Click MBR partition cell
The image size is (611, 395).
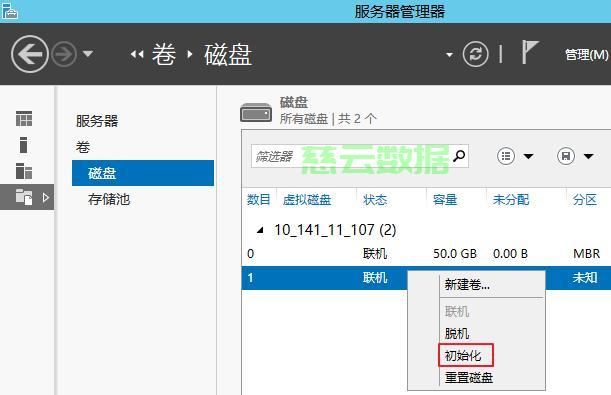(x=586, y=254)
